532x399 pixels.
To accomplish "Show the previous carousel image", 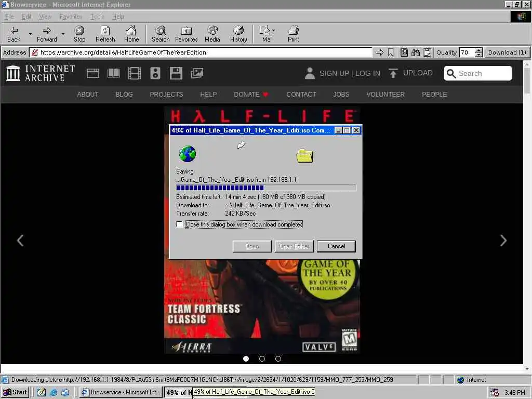I will coord(20,241).
